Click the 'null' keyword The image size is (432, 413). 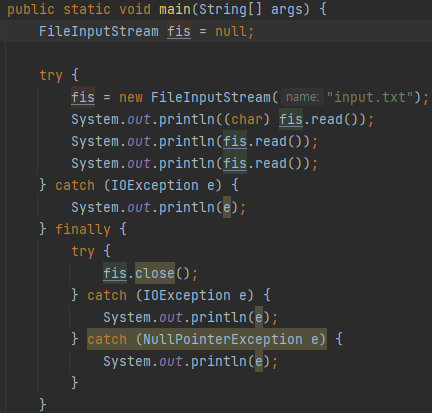pyautogui.click(x=231, y=31)
